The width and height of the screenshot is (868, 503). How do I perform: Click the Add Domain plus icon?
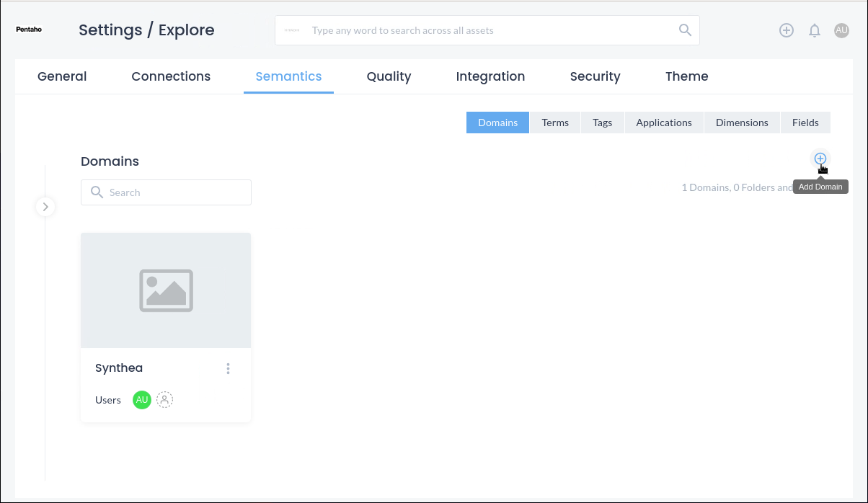tap(820, 159)
